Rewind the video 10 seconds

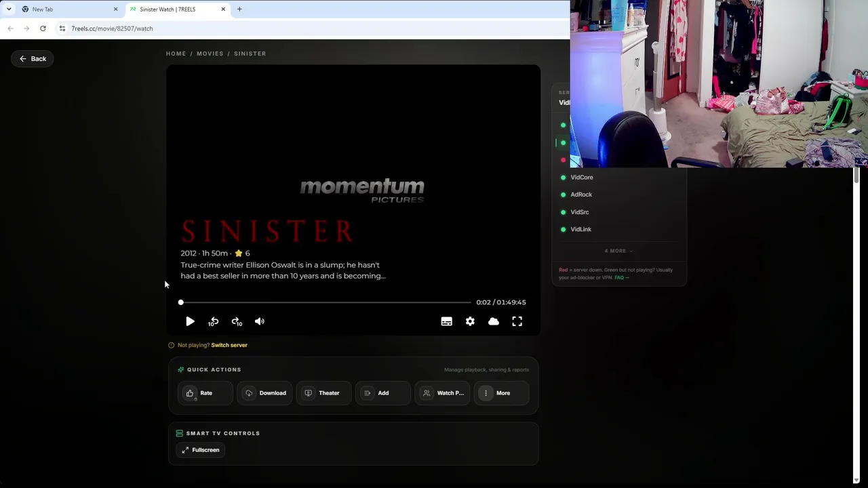coord(213,321)
